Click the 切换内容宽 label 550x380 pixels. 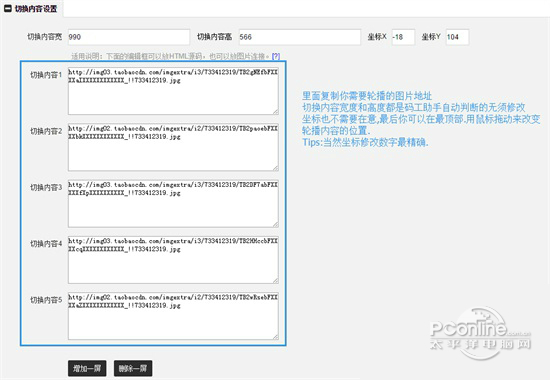click(x=45, y=37)
